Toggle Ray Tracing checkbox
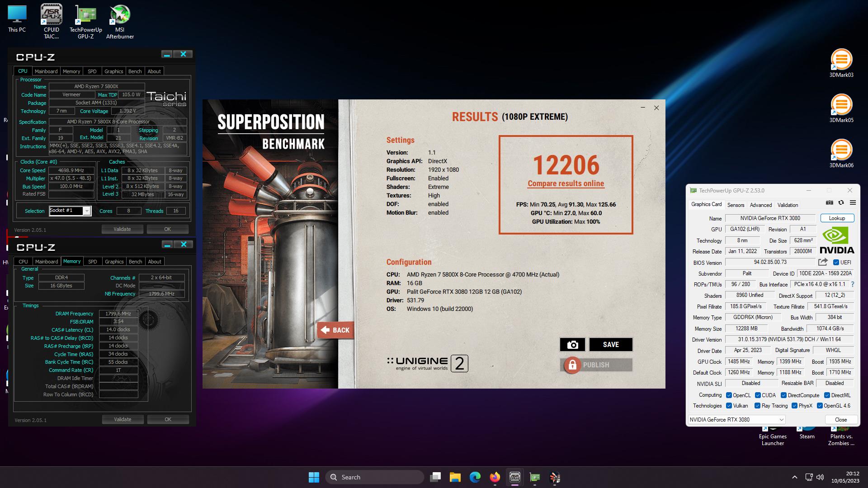The height and width of the screenshot is (488, 868). (757, 406)
